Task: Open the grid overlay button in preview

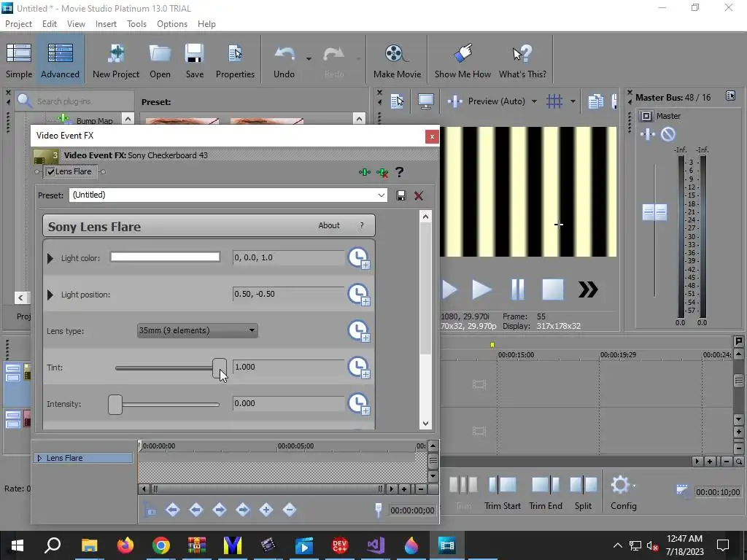Action: [x=554, y=101]
